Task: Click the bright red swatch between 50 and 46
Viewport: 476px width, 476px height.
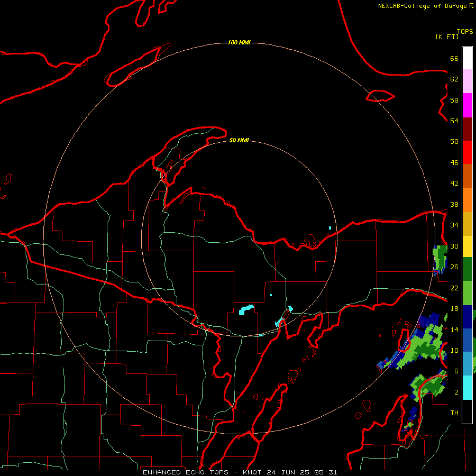Action: [x=467, y=152]
